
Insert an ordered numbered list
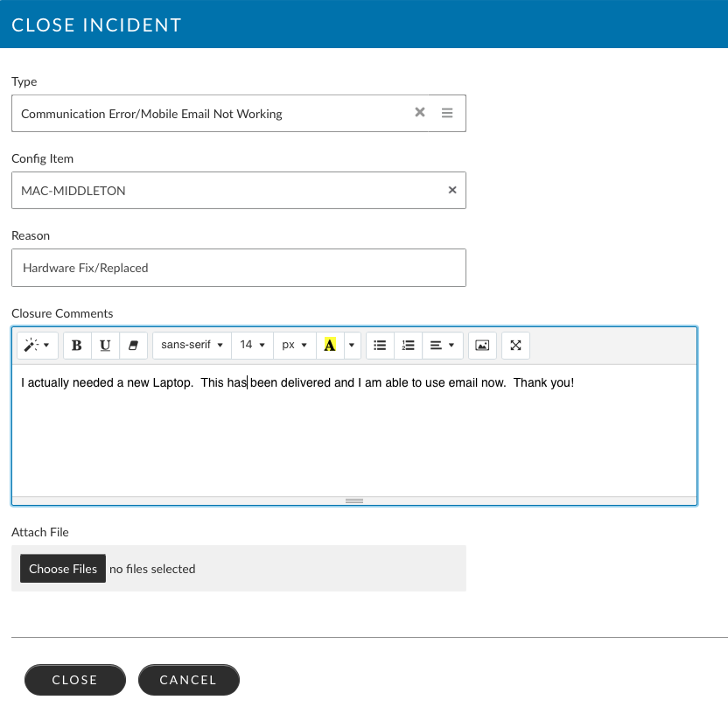(407, 346)
